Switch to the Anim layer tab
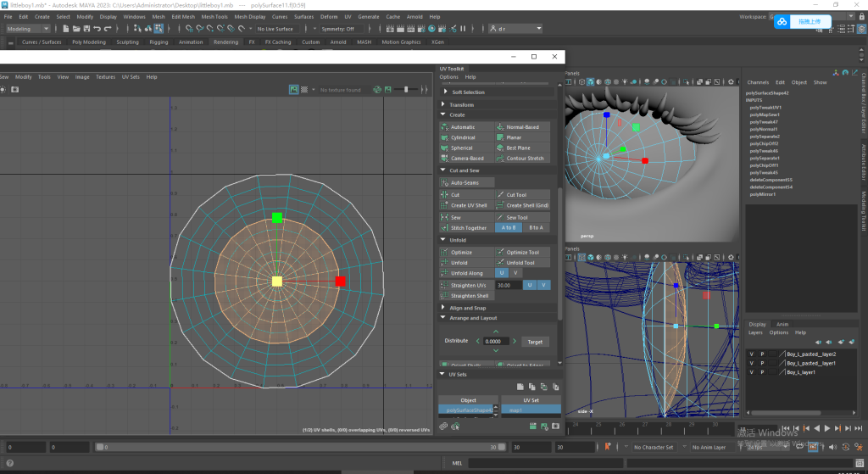 pyautogui.click(x=782, y=325)
